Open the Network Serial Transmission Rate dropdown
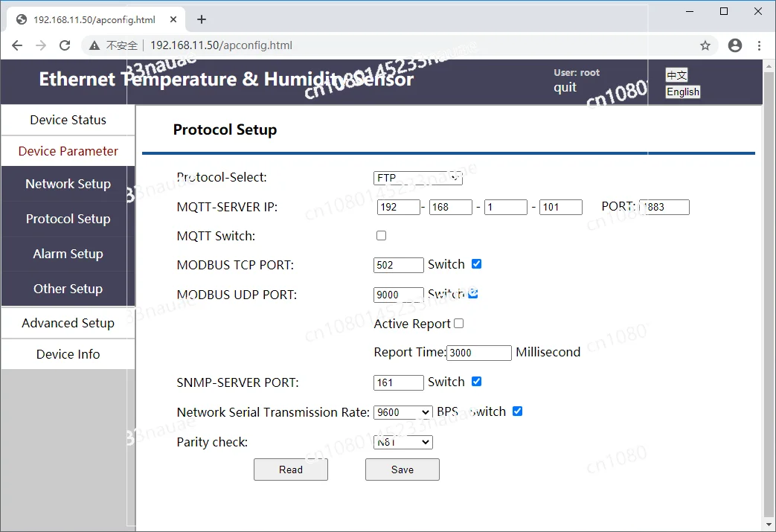The width and height of the screenshot is (776, 532). coord(403,412)
